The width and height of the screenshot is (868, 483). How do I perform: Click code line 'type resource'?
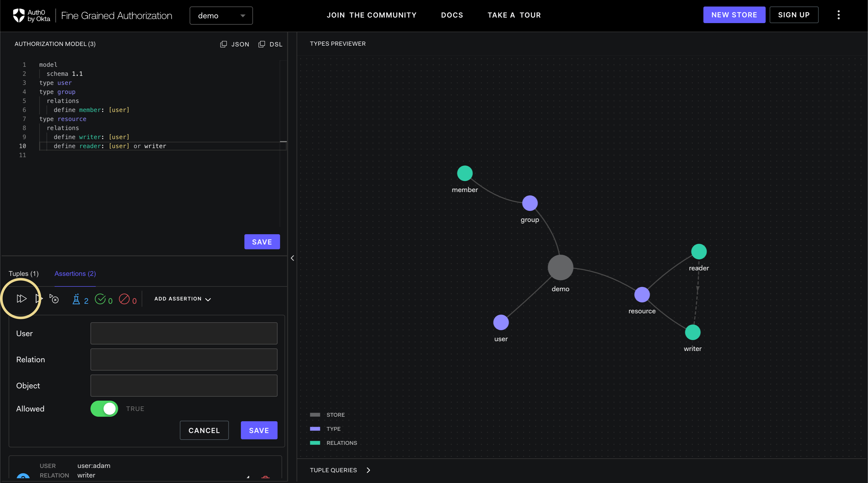tap(63, 119)
